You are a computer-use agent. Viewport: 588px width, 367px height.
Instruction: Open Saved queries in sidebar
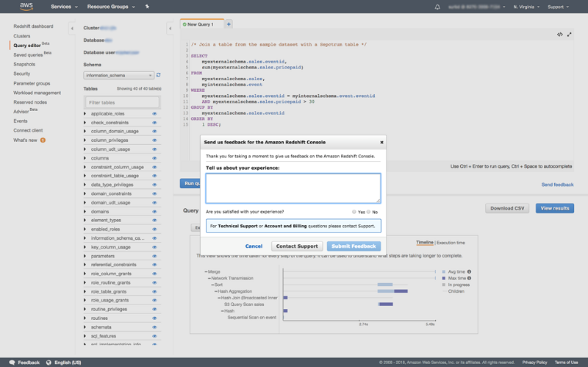click(x=28, y=54)
